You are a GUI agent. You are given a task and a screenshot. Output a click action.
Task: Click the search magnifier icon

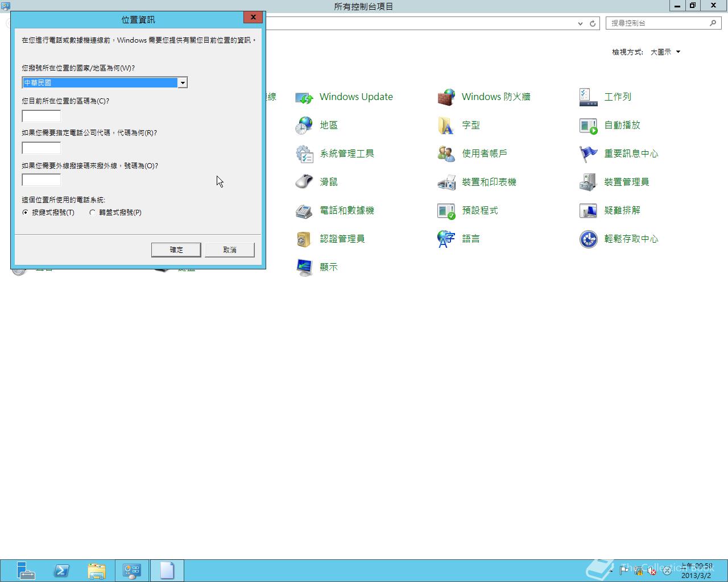713,23
